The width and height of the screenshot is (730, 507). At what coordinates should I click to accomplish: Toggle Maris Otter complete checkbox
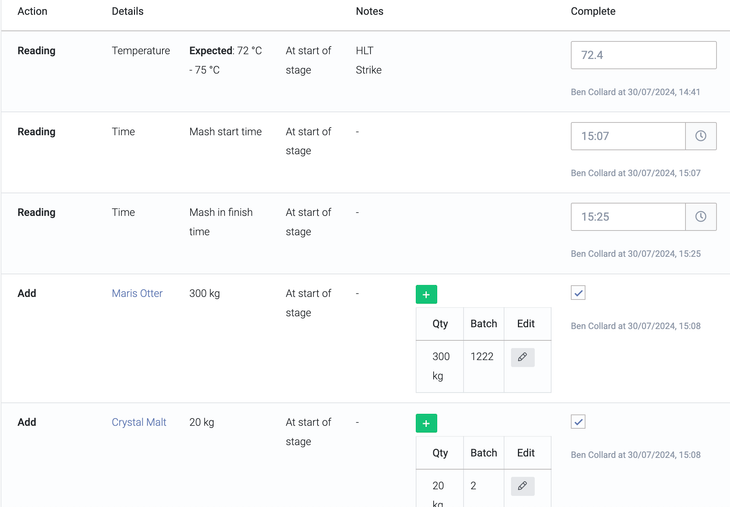tap(578, 293)
